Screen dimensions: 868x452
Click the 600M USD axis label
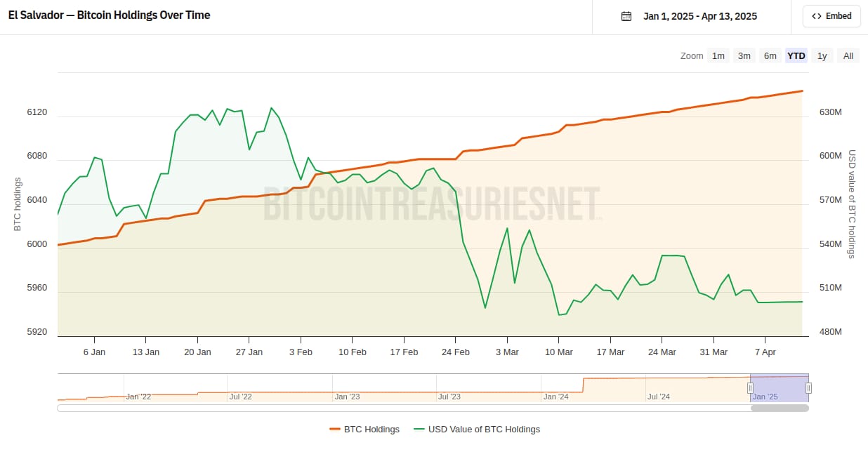click(830, 156)
